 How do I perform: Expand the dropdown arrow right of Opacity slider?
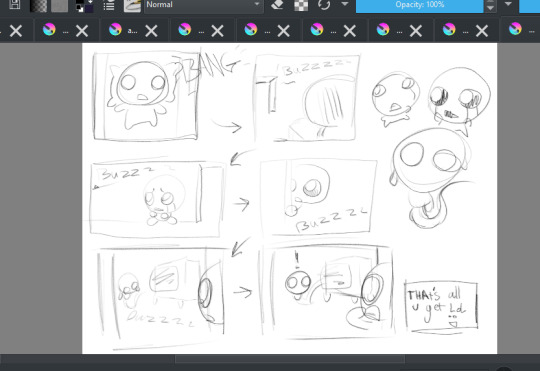pyautogui.click(x=508, y=4)
